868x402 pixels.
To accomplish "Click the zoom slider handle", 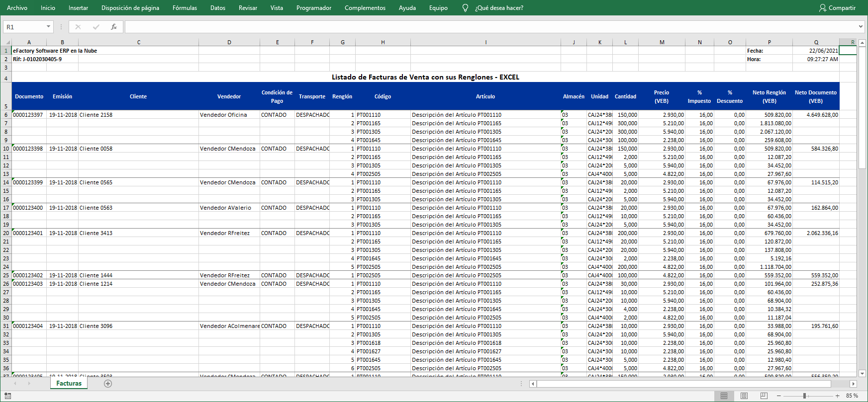I will (804, 396).
